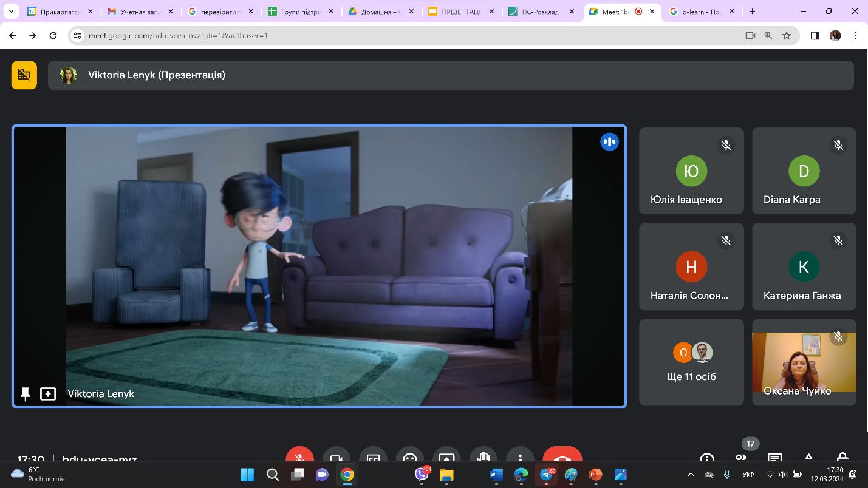Unmute microphone in the Meet call bar

(x=299, y=458)
